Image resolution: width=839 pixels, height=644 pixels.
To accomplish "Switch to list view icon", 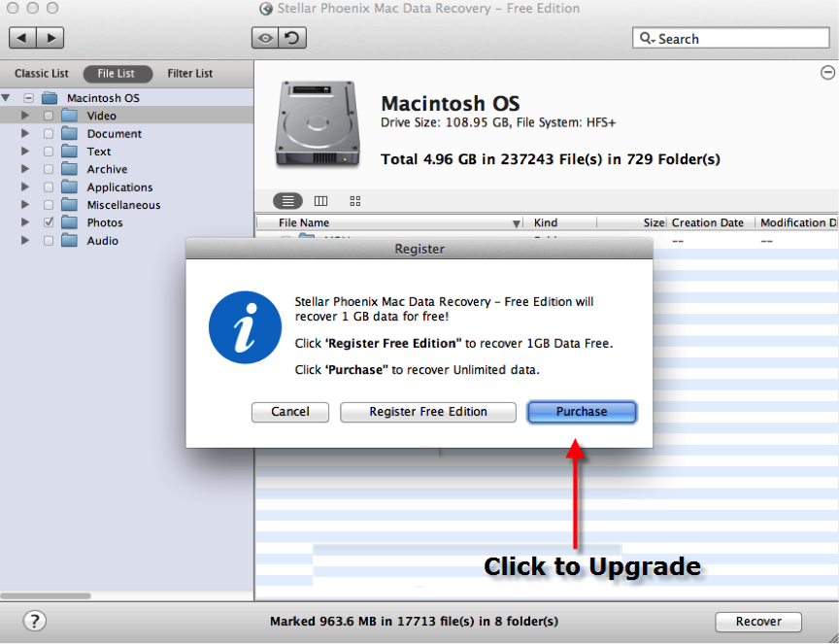I will point(287,201).
